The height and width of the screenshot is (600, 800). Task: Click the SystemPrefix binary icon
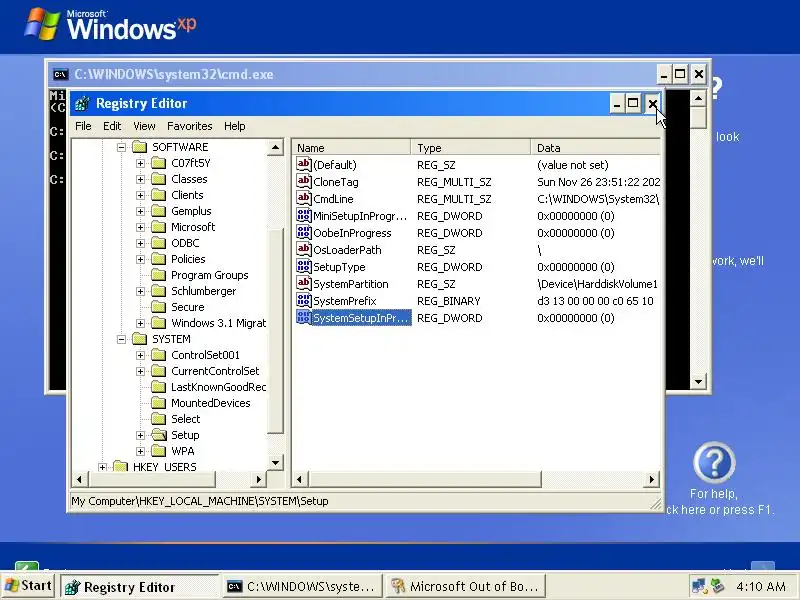304,300
